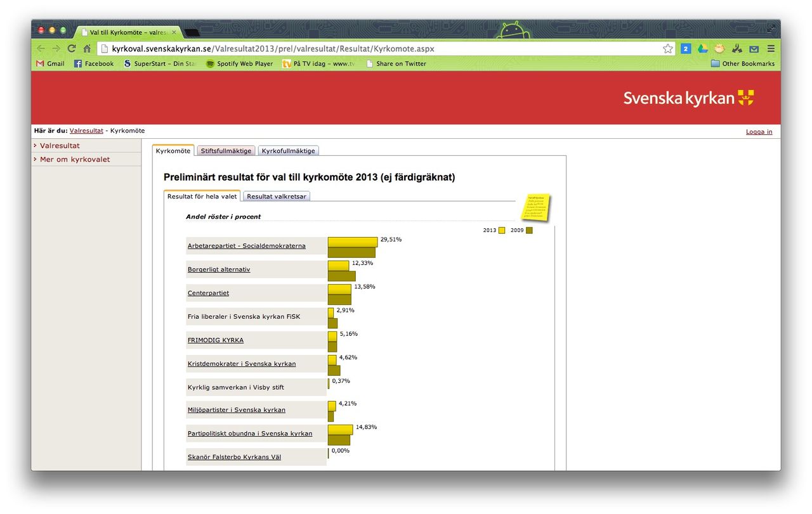Screen dimensions: 812x514
Task: Switch to the Stiftsfullmäktige tab
Action: pos(225,150)
